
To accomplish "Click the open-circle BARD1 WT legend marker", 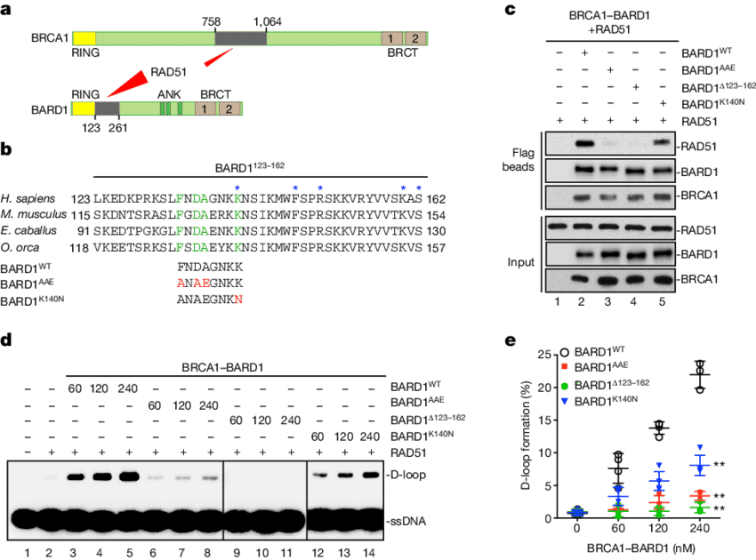I will tap(564, 352).
